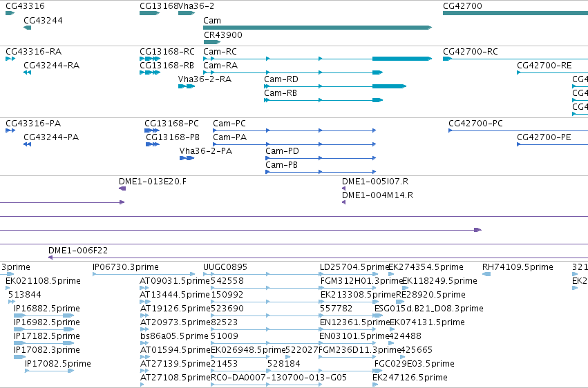Click the DME1-006F22 clone label

78,251
